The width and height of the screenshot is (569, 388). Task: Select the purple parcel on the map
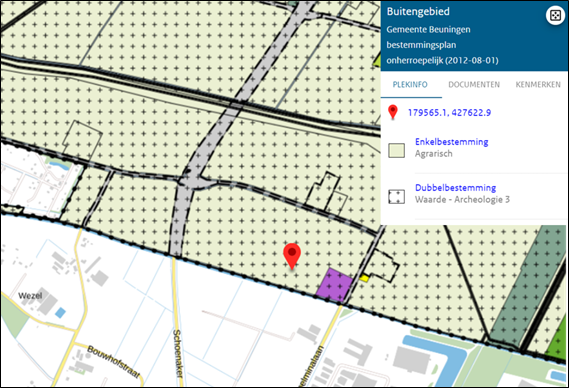click(334, 285)
